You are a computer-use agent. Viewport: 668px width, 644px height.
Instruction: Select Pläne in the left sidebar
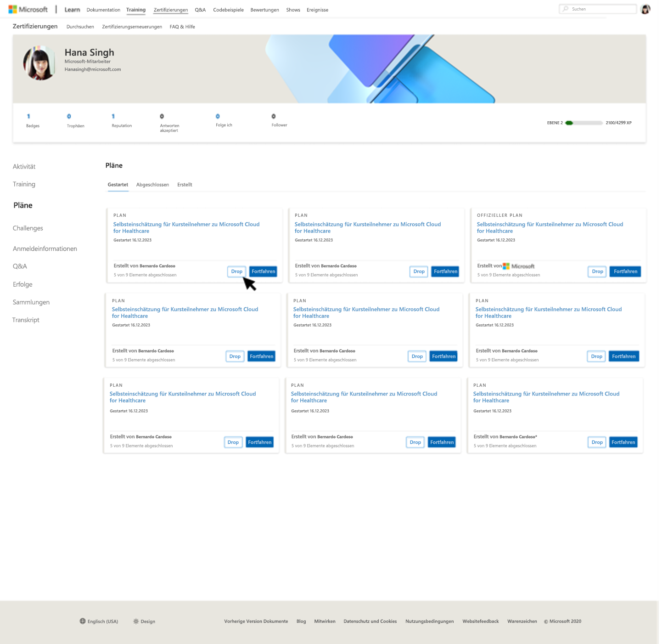tap(22, 205)
